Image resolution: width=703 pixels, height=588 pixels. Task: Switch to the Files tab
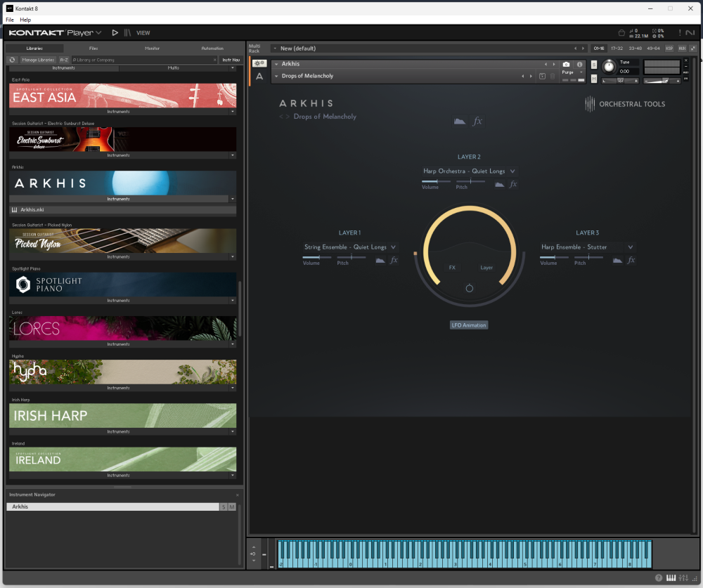(x=93, y=48)
